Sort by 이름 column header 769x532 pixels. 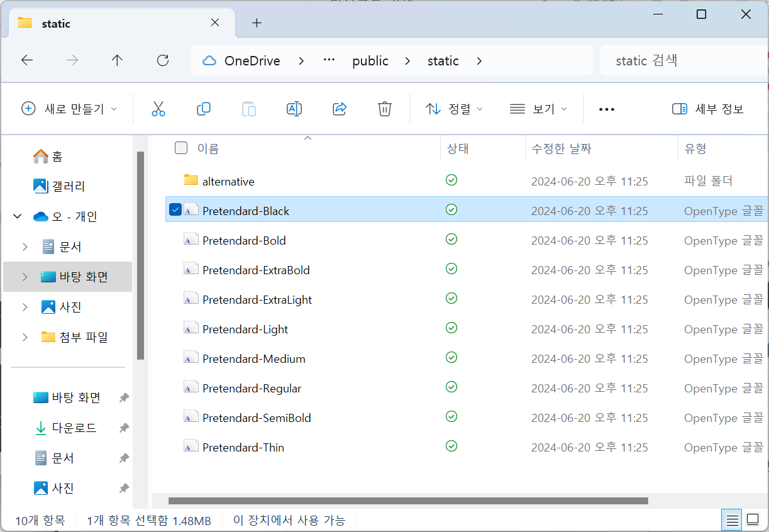[x=208, y=149]
